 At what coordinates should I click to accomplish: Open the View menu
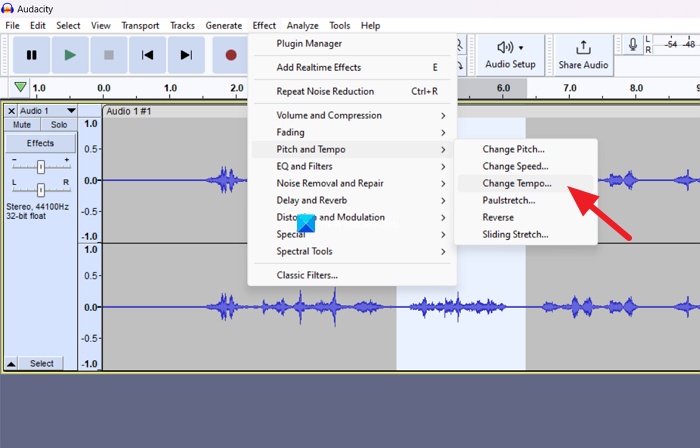(x=100, y=25)
